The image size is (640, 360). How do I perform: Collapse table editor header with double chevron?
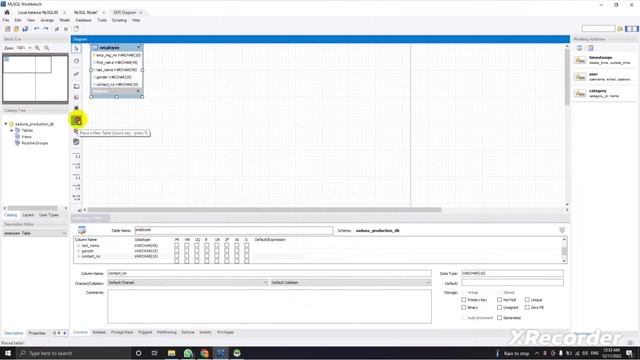click(562, 230)
